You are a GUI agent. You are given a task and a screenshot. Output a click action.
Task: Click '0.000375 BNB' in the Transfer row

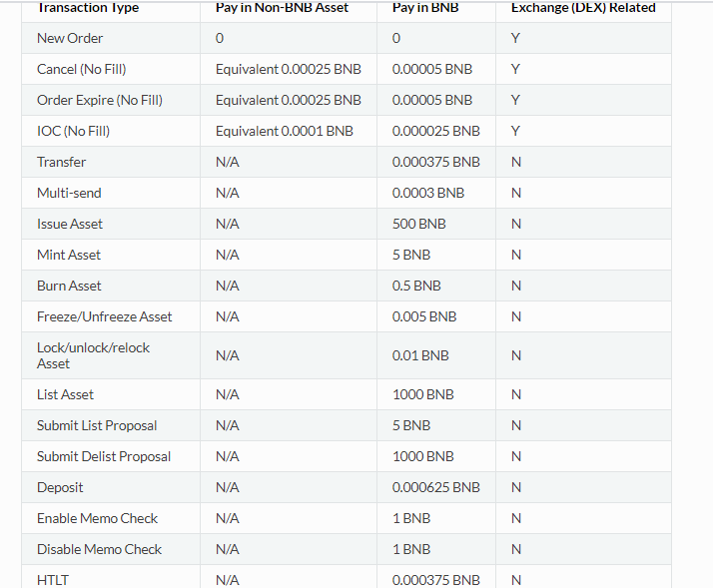coord(436,162)
